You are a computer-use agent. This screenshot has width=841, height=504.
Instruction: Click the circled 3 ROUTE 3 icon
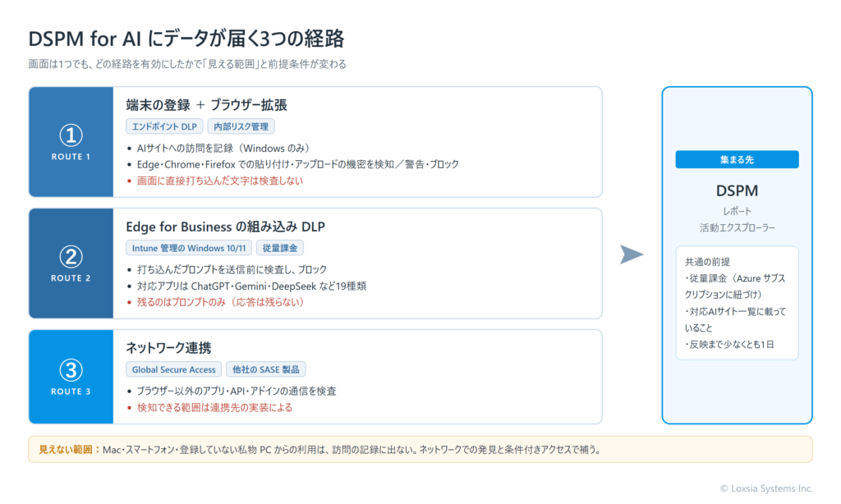(71, 377)
